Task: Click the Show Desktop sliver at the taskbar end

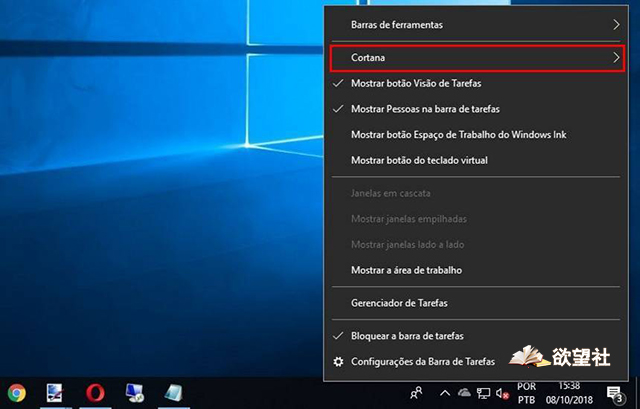Action: tap(637, 393)
